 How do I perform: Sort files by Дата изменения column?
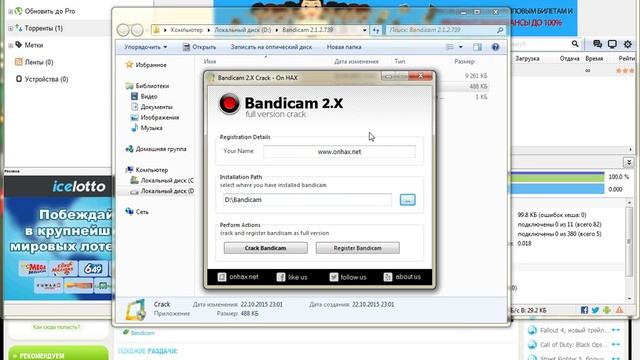click(356, 62)
